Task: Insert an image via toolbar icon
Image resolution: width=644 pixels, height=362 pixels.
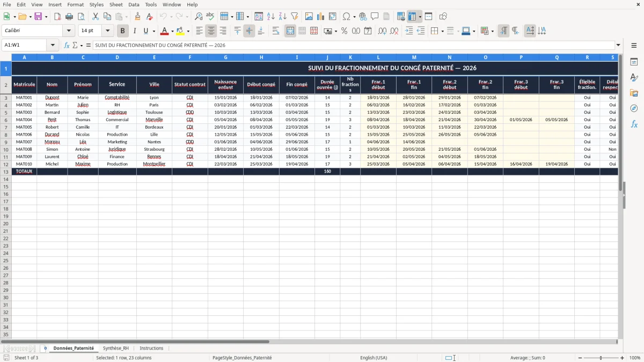Action: [309, 17]
